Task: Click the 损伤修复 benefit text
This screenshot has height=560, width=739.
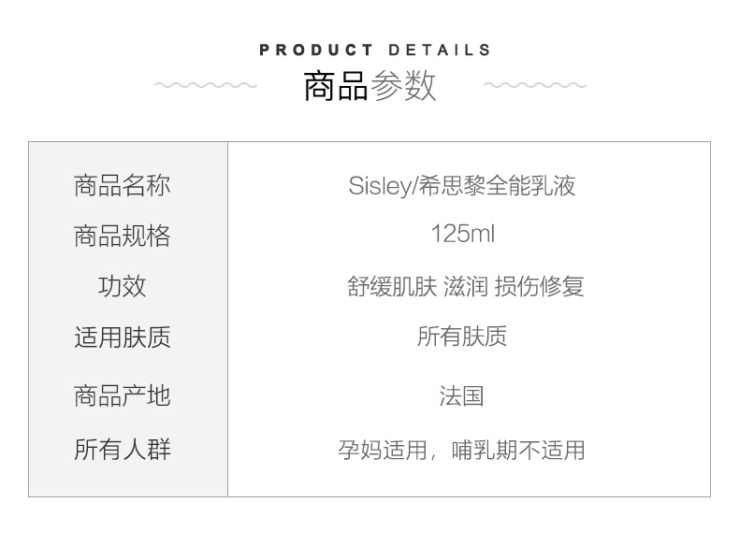Action: [539, 286]
